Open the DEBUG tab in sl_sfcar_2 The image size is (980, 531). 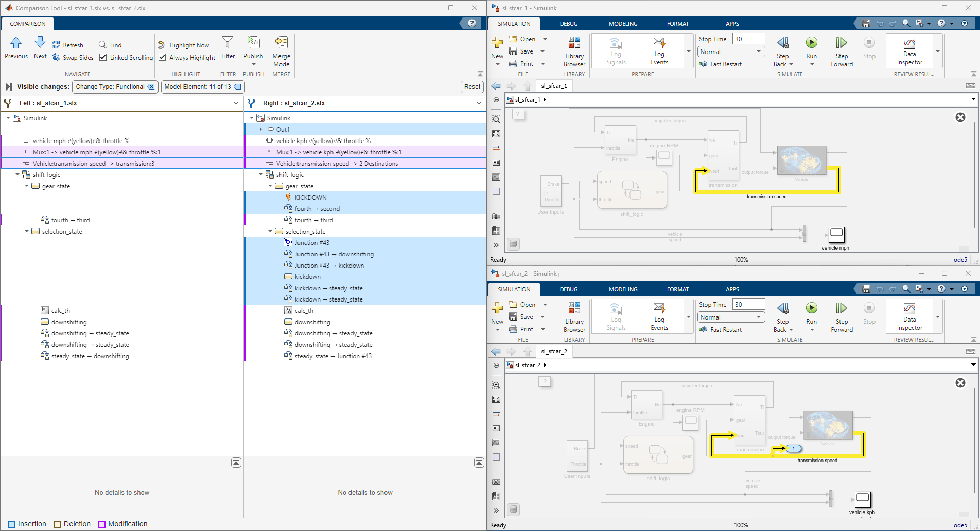[569, 289]
